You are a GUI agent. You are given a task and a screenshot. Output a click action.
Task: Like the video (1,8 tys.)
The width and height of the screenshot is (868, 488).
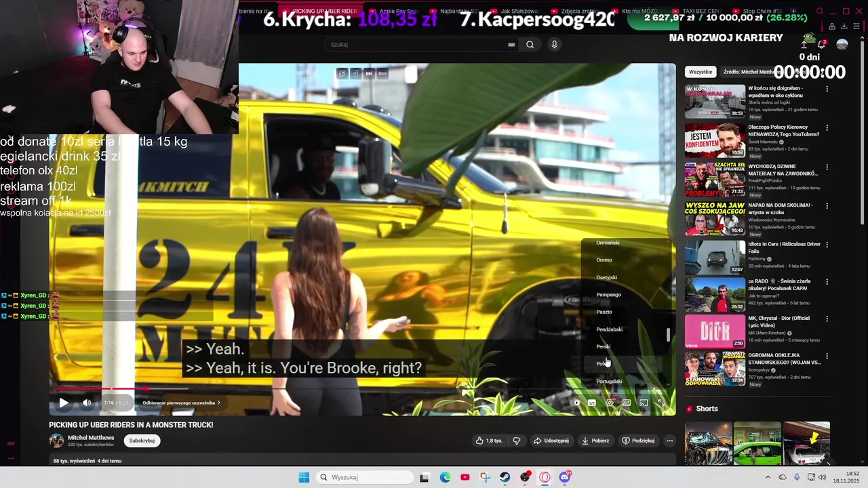tap(489, 441)
